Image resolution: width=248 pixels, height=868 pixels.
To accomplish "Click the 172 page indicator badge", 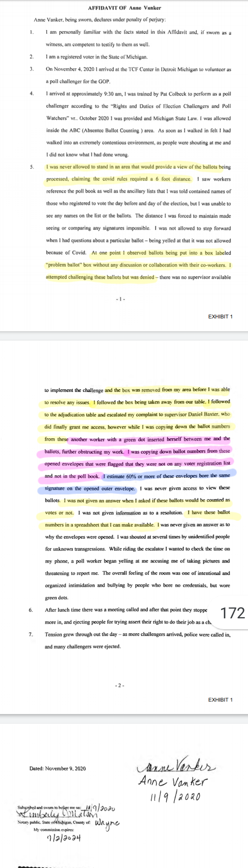I will click(233, 613).
